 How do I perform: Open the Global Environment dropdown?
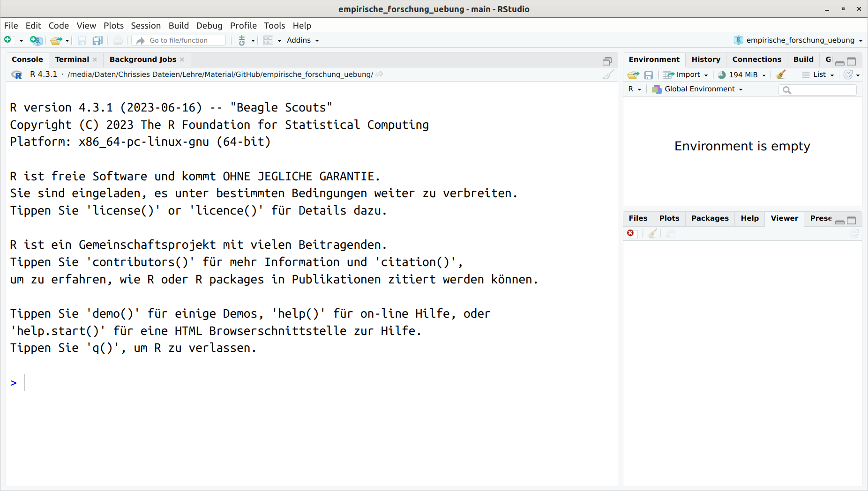pos(697,89)
